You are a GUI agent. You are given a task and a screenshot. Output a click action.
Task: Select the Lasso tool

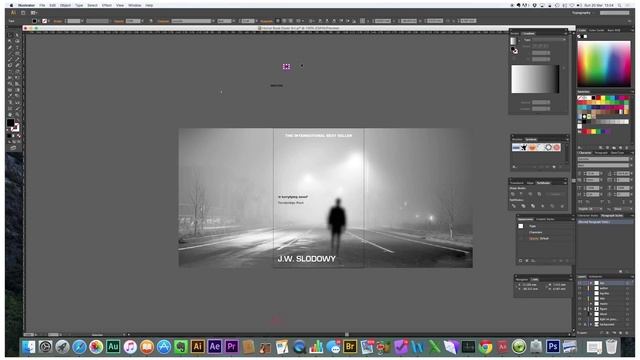pos(17,41)
